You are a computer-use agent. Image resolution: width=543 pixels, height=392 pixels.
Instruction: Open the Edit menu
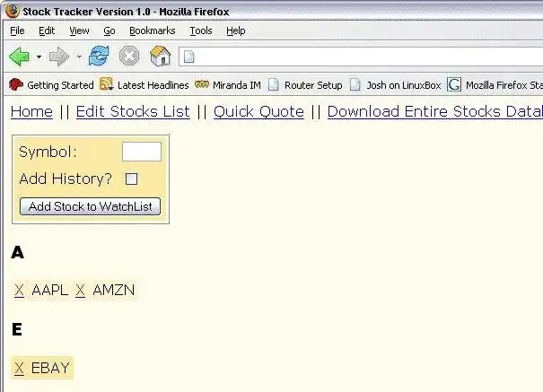click(47, 30)
